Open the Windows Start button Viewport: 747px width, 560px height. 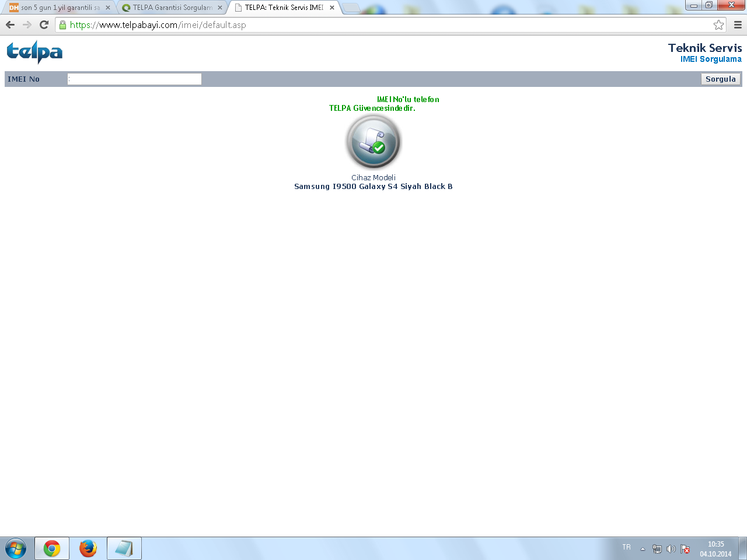pyautogui.click(x=16, y=549)
